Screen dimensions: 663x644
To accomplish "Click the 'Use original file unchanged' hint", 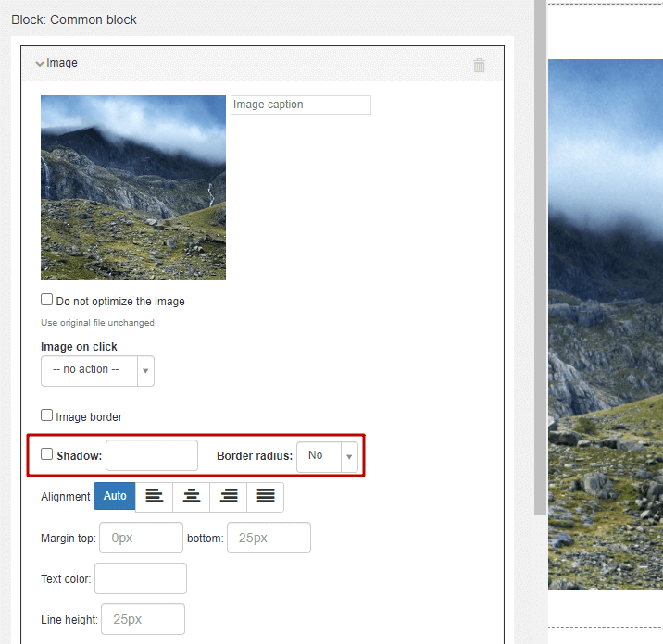I will click(97, 323).
